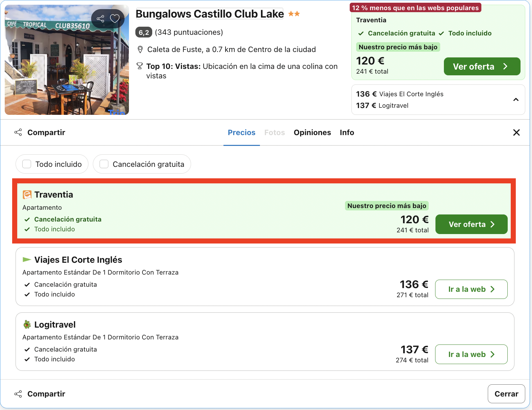Select the 136 € Viajes El Corte Inglés summary
Viewport: 532px width, 410px height.
click(400, 94)
